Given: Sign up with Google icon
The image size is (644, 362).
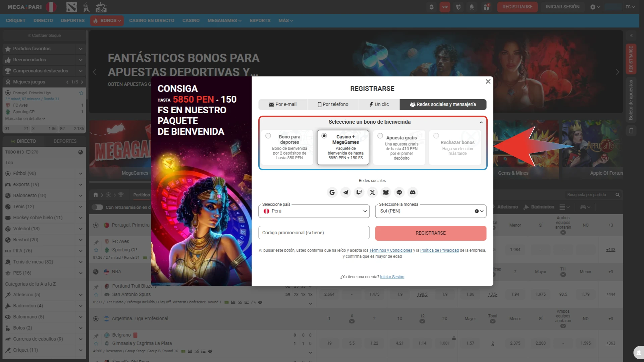Looking at the screenshot, I should (332, 192).
